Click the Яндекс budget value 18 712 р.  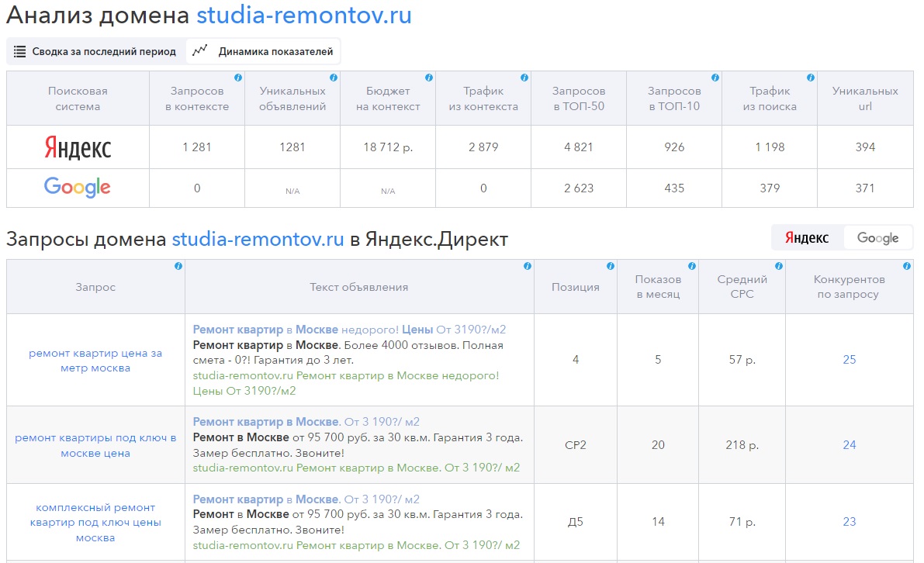[x=388, y=147]
